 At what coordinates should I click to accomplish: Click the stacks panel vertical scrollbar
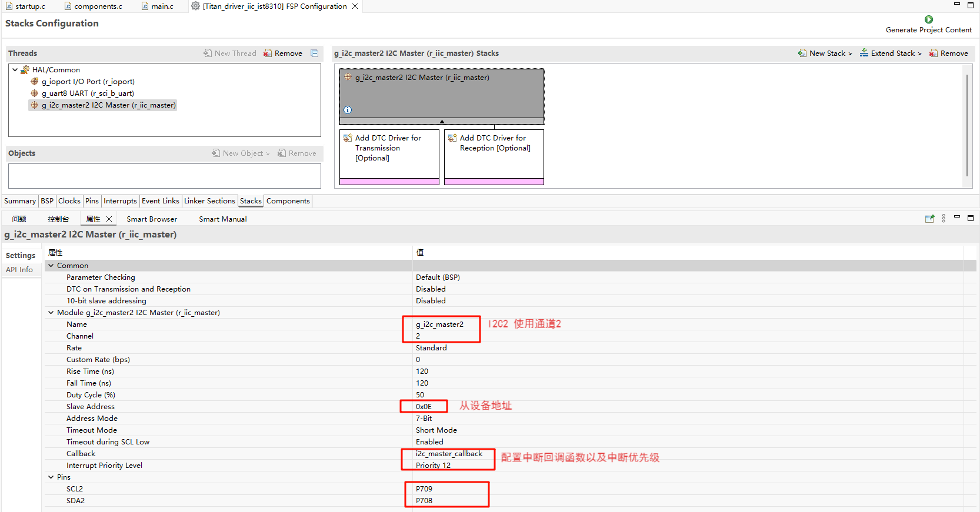pos(966,125)
